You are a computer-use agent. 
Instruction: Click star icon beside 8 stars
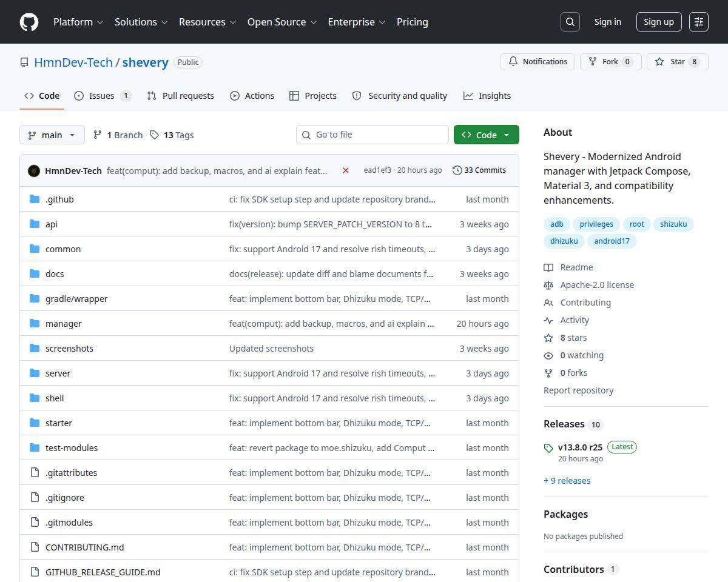pos(548,338)
